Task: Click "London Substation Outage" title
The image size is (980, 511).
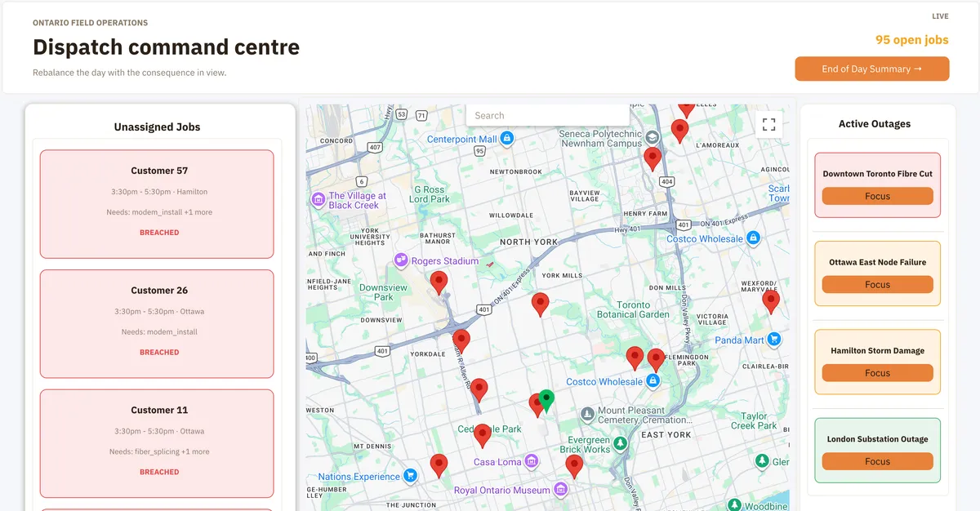Action: click(x=877, y=439)
